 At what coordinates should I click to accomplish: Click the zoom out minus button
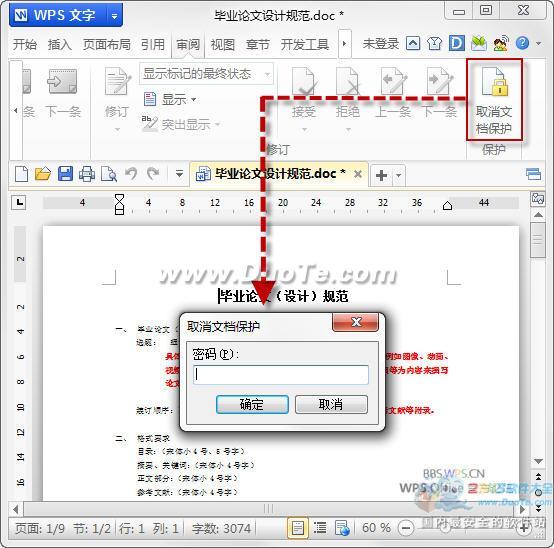pos(406,528)
